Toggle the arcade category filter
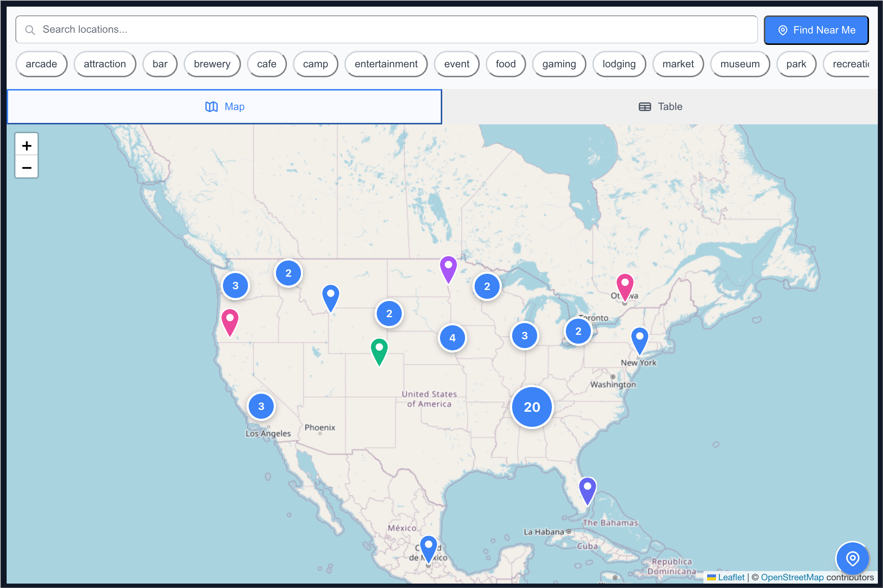Screen dimensions: 883x588 point(41,64)
